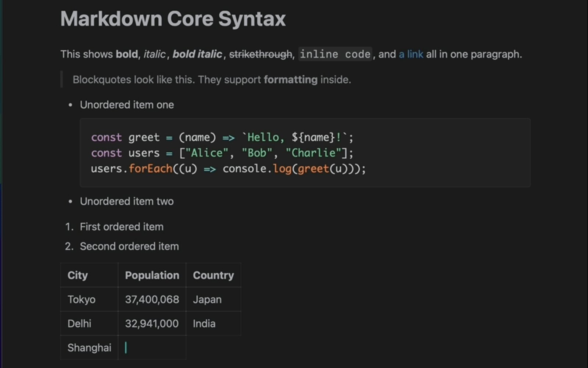
Task: Click "First ordered item"
Action: pyautogui.click(x=122, y=227)
